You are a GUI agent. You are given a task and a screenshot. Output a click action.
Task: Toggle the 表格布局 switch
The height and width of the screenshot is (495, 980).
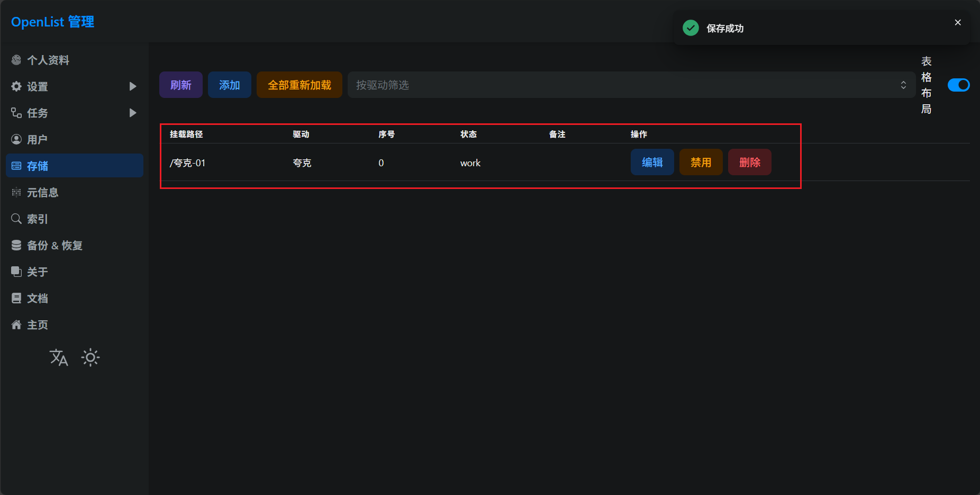958,85
